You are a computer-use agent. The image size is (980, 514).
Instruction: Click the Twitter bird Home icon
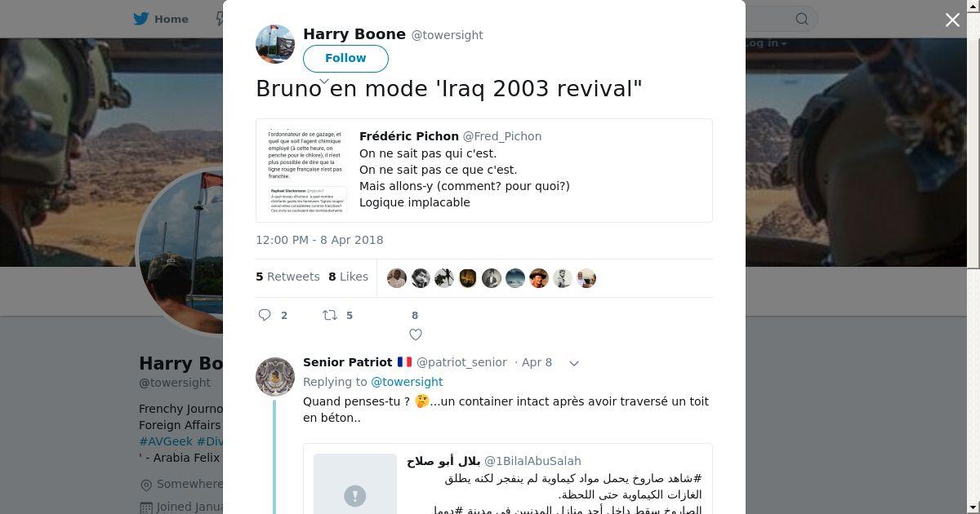[x=143, y=19]
